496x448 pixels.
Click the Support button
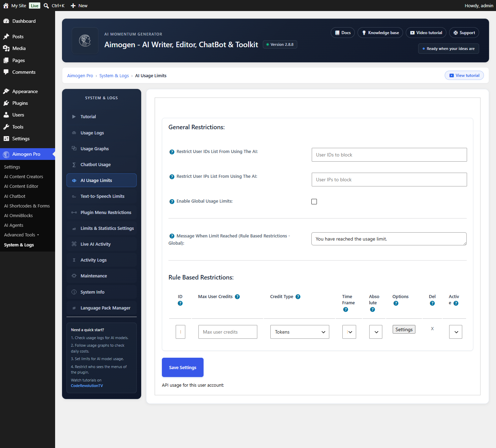(464, 33)
